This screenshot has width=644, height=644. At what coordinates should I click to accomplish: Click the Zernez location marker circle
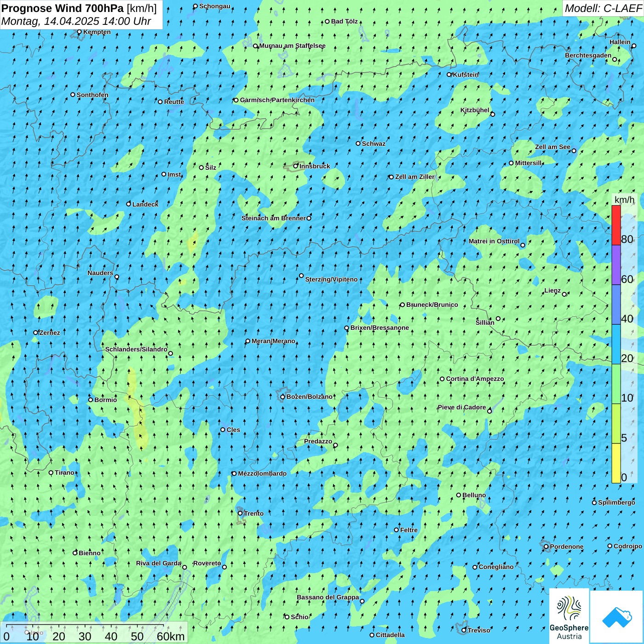(x=35, y=333)
